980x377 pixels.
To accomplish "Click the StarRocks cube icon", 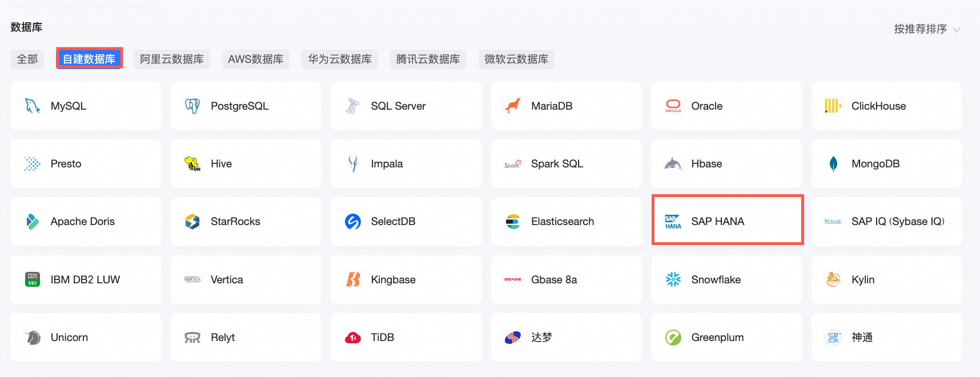I will pyautogui.click(x=192, y=222).
